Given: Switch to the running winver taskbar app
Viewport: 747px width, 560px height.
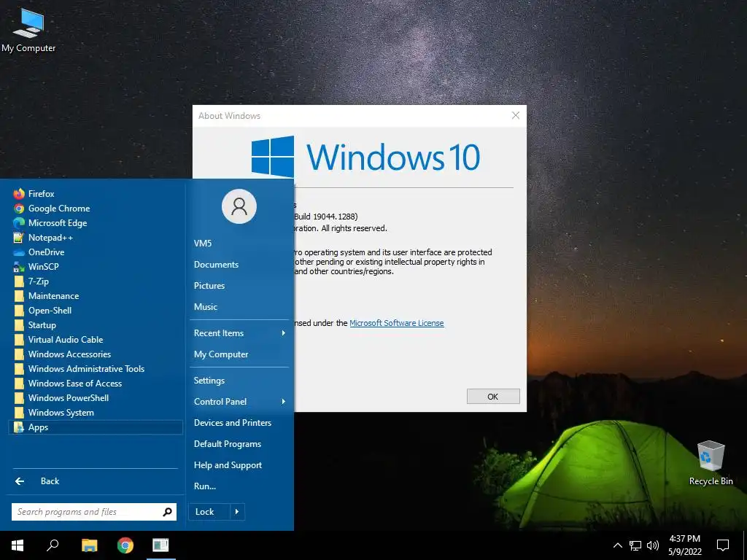Looking at the screenshot, I should (161, 545).
